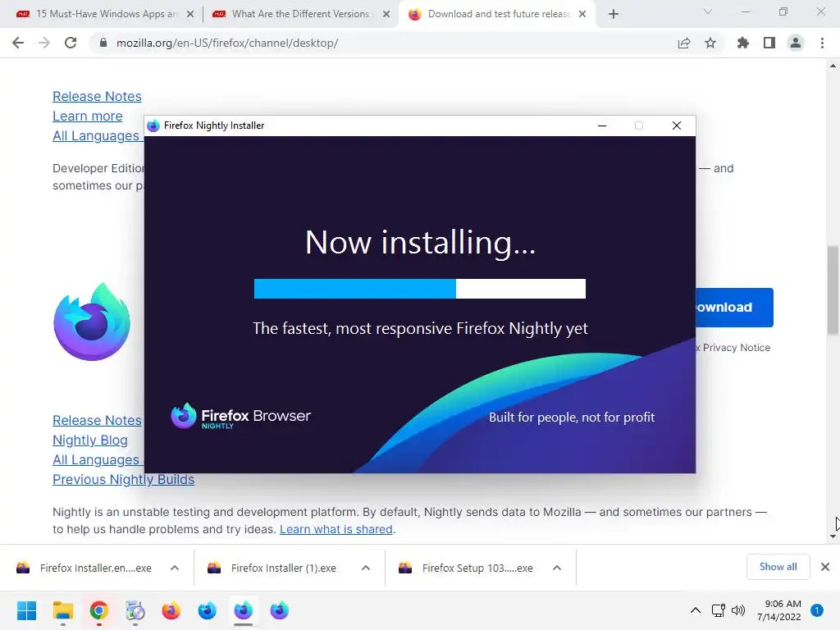840x630 pixels.
Task: Open the Chrome profile avatar
Action: (x=796, y=43)
